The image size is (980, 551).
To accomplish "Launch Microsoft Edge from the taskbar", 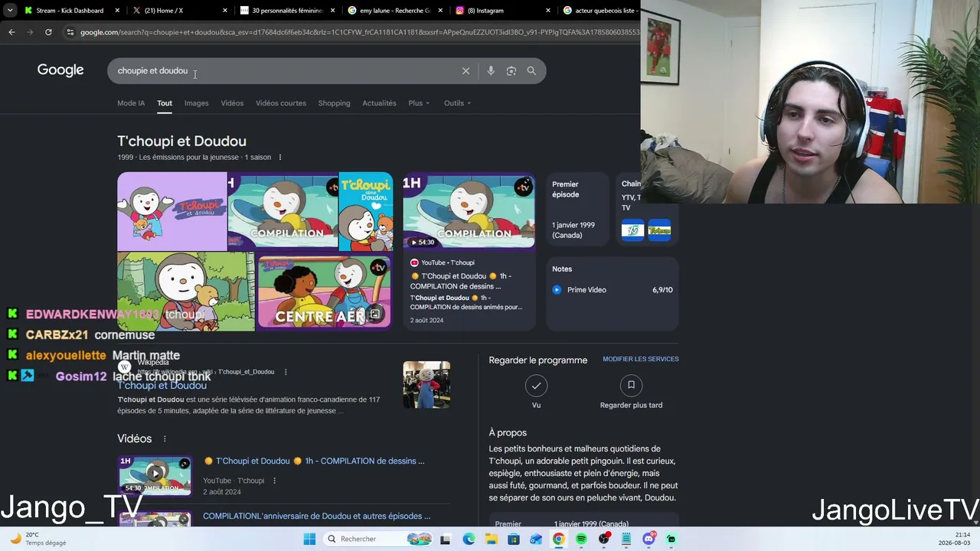I will (x=469, y=539).
